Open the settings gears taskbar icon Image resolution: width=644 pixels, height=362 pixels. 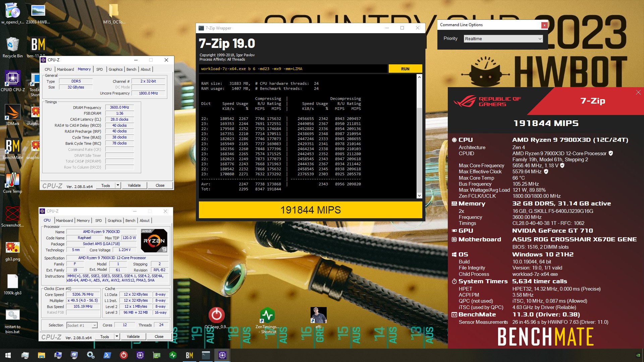91,355
